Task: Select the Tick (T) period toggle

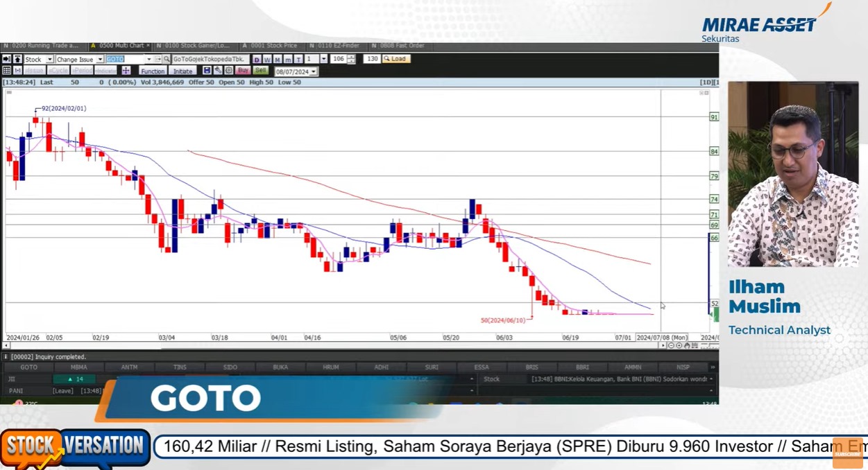Action: click(298, 60)
